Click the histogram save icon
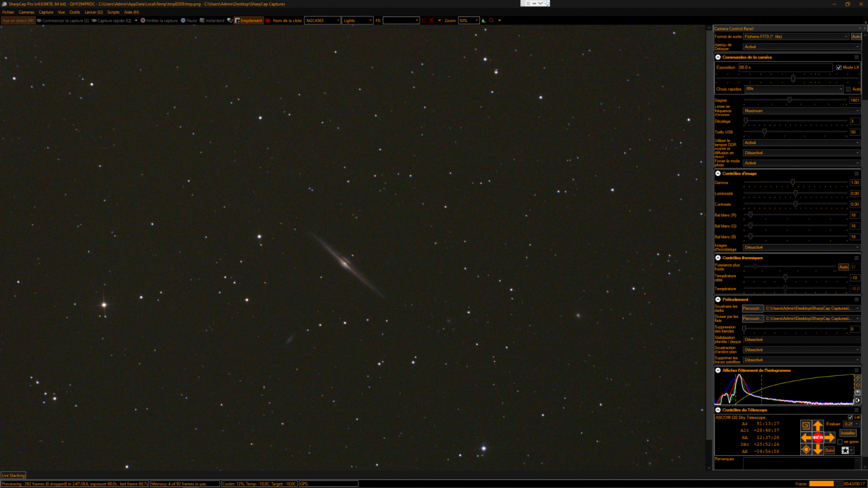 [x=858, y=393]
